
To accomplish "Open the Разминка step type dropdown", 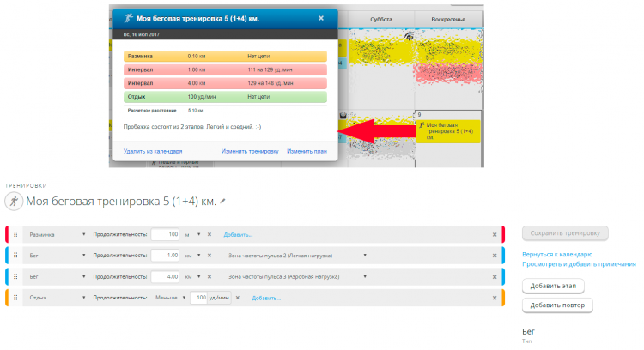I will [83, 234].
